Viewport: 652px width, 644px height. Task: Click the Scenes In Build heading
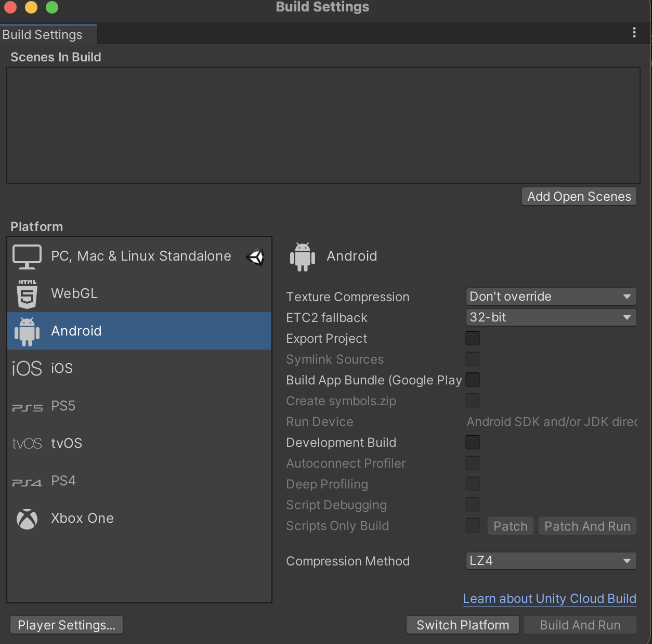(56, 57)
